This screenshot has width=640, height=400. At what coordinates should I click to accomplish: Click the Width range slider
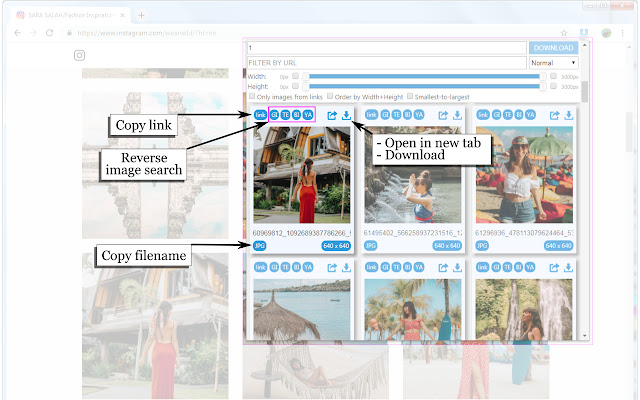click(x=420, y=76)
